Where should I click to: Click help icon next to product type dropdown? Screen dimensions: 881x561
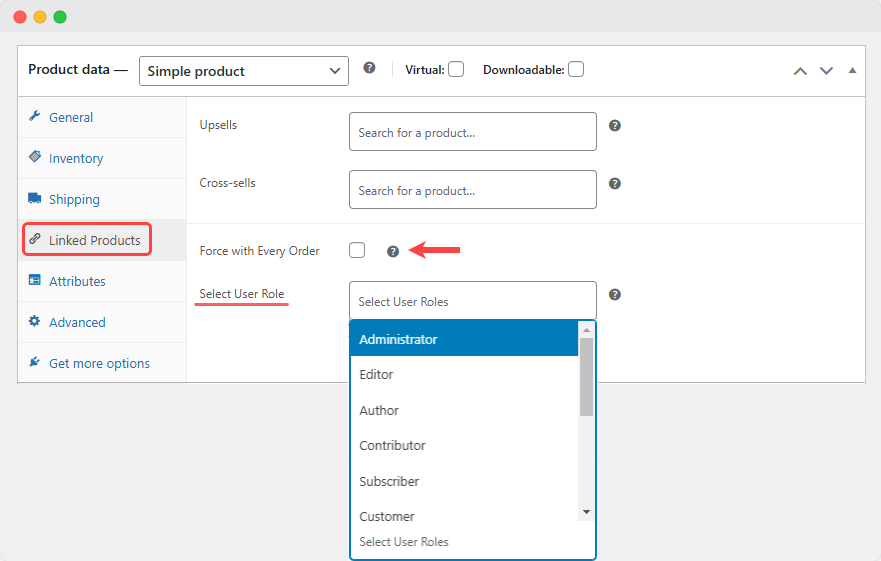pyautogui.click(x=369, y=68)
